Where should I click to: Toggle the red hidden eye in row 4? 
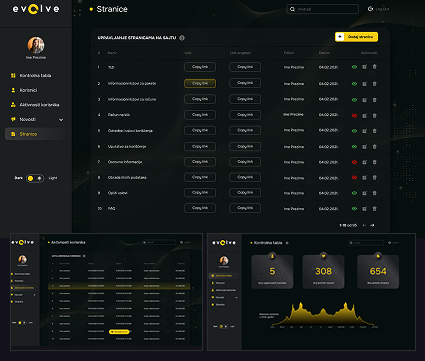click(354, 116)
